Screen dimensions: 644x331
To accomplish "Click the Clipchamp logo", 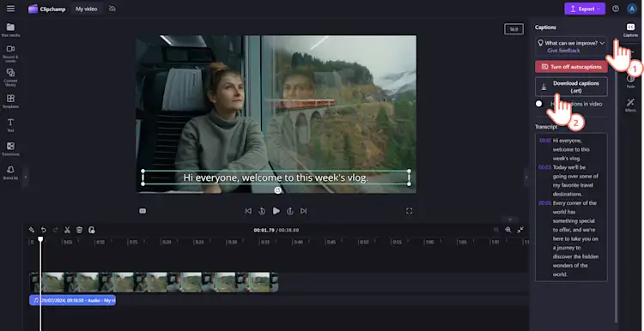I will pyautogui.click(x=47, y=9).
